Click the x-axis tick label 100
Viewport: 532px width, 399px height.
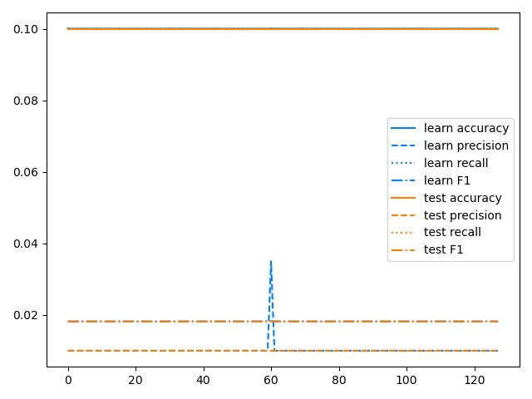[406, 381]
